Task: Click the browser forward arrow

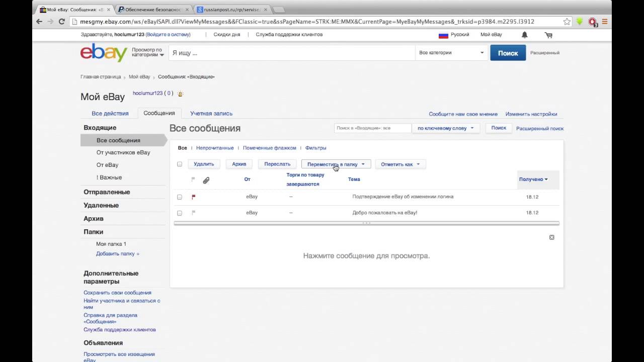Action: pyautogui.click(x=50, y=22)
